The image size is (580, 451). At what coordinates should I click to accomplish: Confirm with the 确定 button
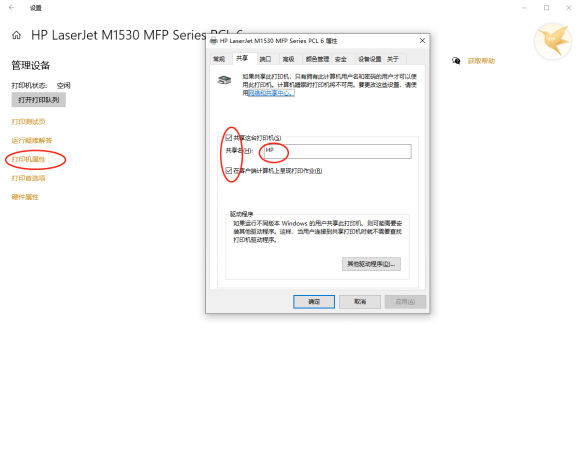tap(314, 302)
